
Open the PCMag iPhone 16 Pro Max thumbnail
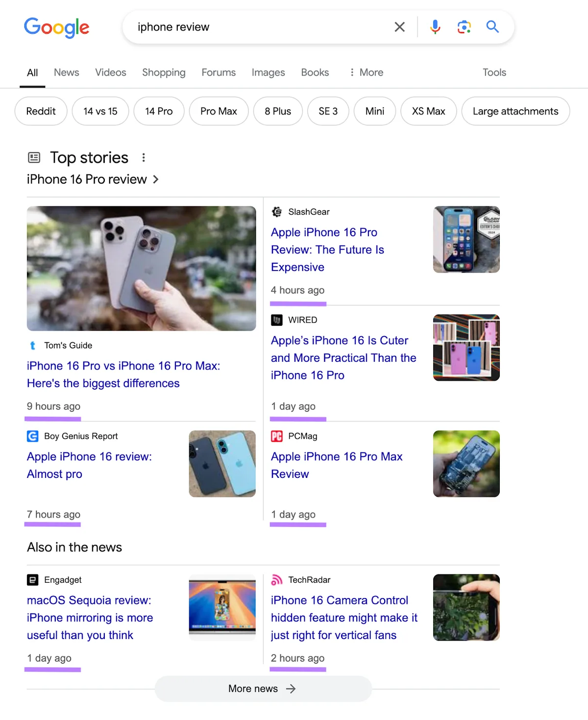[466, 464]
